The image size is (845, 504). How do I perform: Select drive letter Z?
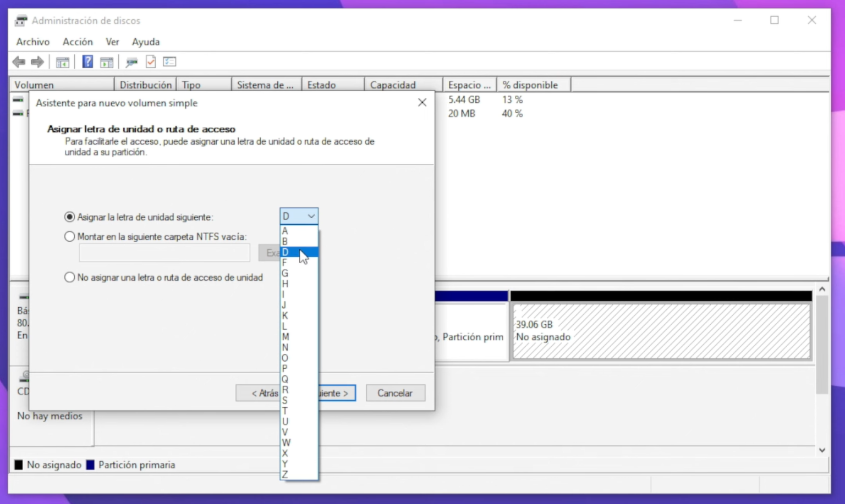coord(299,474)
